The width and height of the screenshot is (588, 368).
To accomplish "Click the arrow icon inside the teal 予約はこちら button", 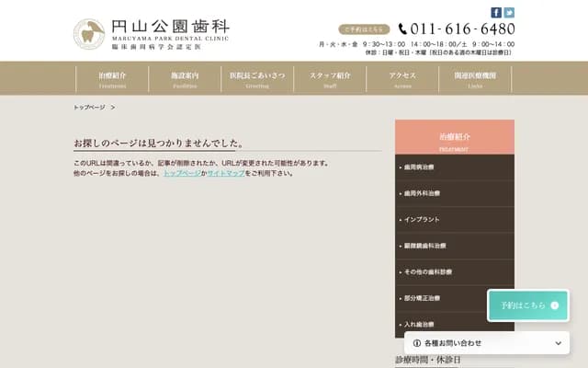I will [555, 305].
